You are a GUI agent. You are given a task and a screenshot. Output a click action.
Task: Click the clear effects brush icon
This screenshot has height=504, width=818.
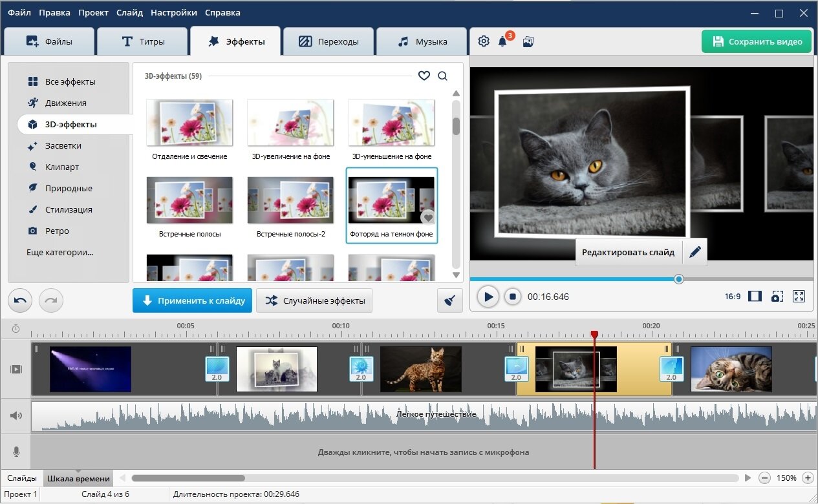[450, 300]
